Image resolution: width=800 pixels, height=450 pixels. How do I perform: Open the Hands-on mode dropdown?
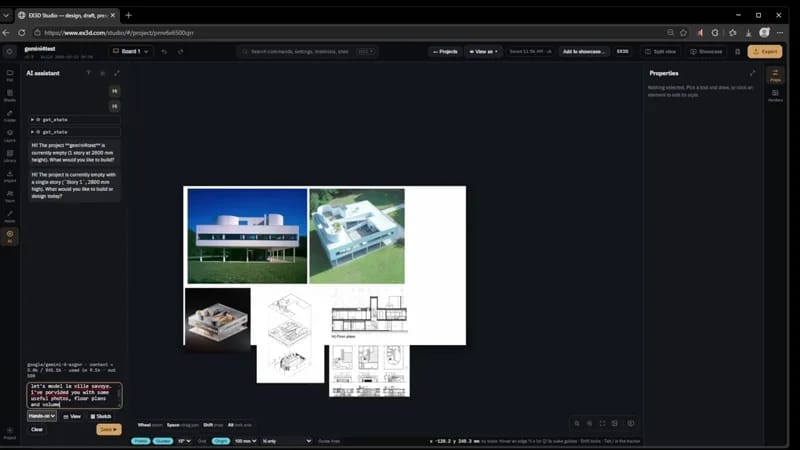[x=42, y=416]
